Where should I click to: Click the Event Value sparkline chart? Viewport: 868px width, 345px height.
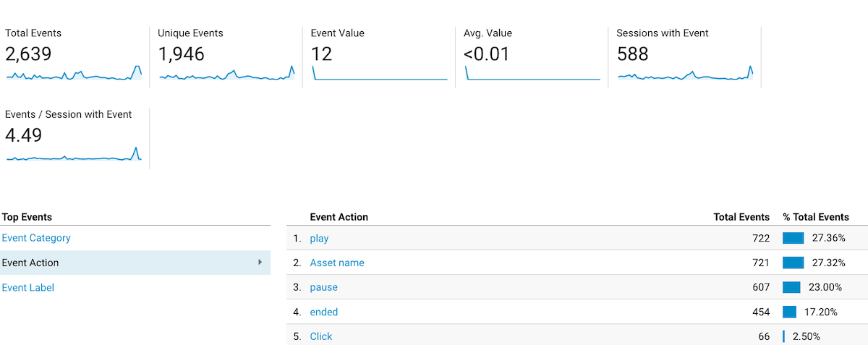point(379,73)
